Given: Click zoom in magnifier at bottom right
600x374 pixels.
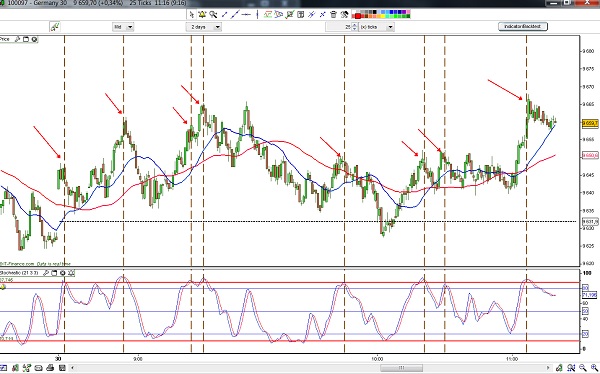Looking at the screenshot, I should [x=594, y=368].
